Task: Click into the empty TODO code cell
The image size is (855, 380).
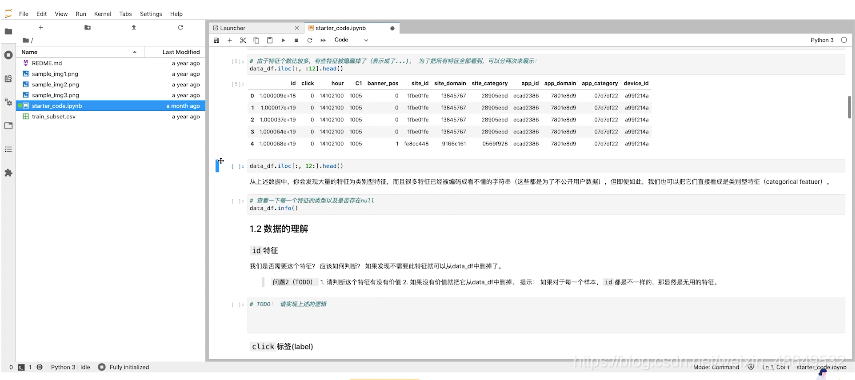Action: tap(545, 315)
